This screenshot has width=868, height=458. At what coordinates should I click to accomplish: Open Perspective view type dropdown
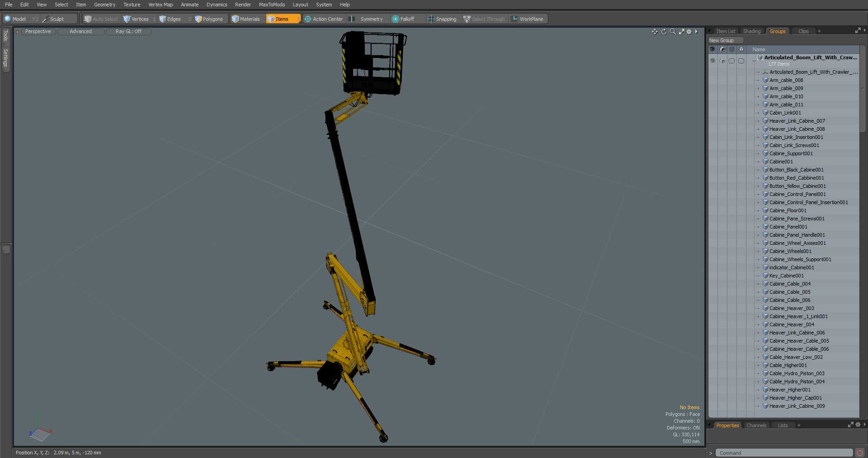pyautogui.click(x=38, y=31)
